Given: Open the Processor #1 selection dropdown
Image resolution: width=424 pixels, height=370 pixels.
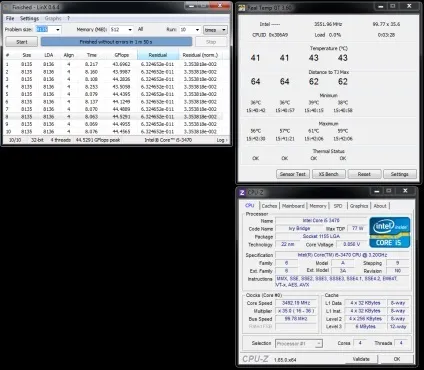Looking at the screenshot, I should pos(299,343).
